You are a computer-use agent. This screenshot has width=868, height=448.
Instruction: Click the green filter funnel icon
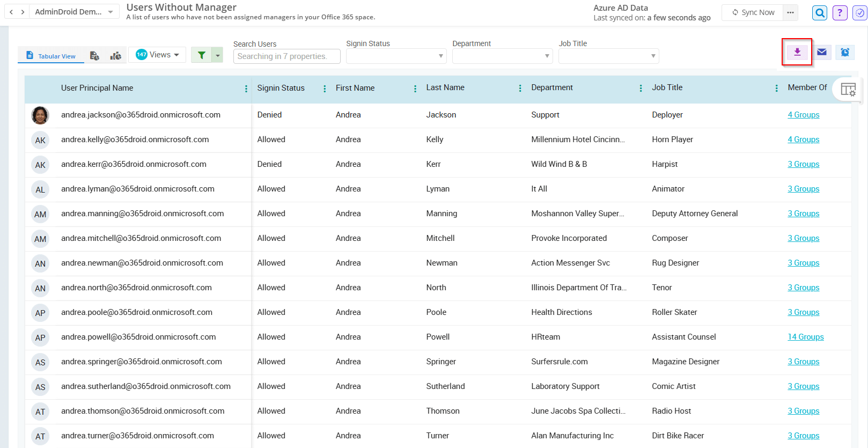pyautogui.click(x=202, y=55)
